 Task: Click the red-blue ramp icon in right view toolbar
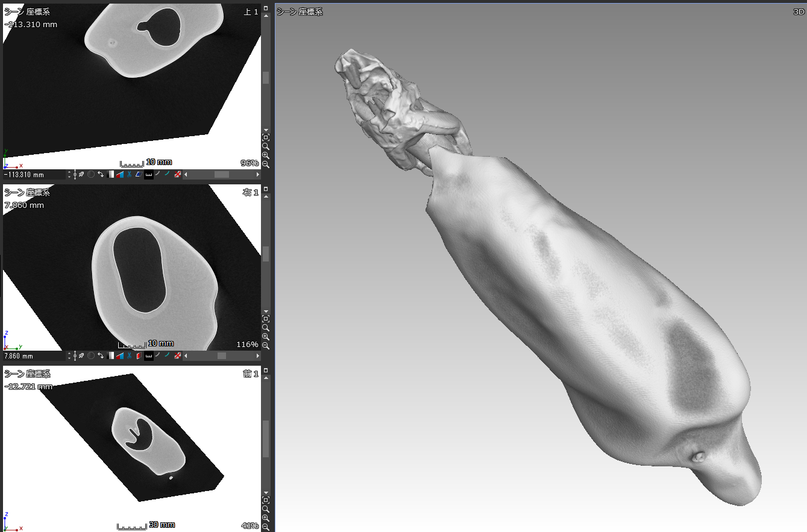120,356
